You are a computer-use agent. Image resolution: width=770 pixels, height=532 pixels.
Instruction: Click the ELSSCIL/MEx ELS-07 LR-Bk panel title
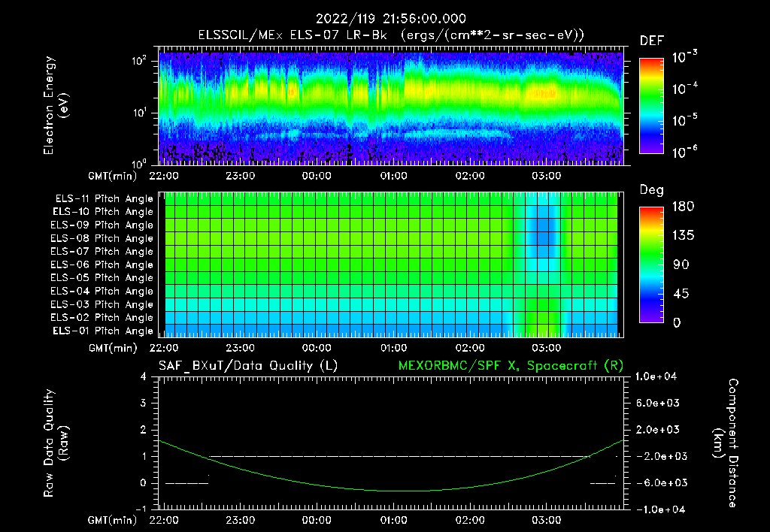pyautogui.click(x=391, y=35)
